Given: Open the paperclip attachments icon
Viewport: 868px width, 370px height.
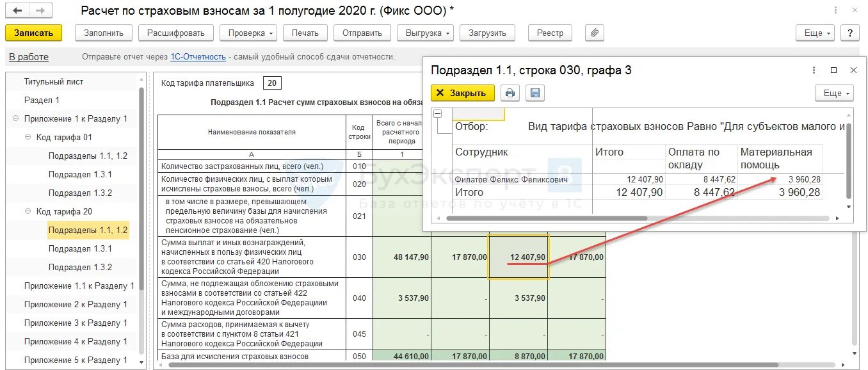Looking at the screenshot, I should click(595, 33).
